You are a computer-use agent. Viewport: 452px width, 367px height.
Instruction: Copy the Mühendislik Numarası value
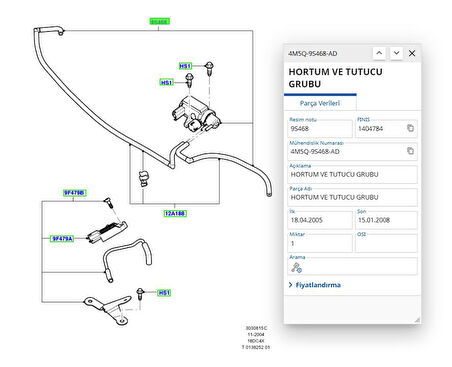(x=410, y=151)
